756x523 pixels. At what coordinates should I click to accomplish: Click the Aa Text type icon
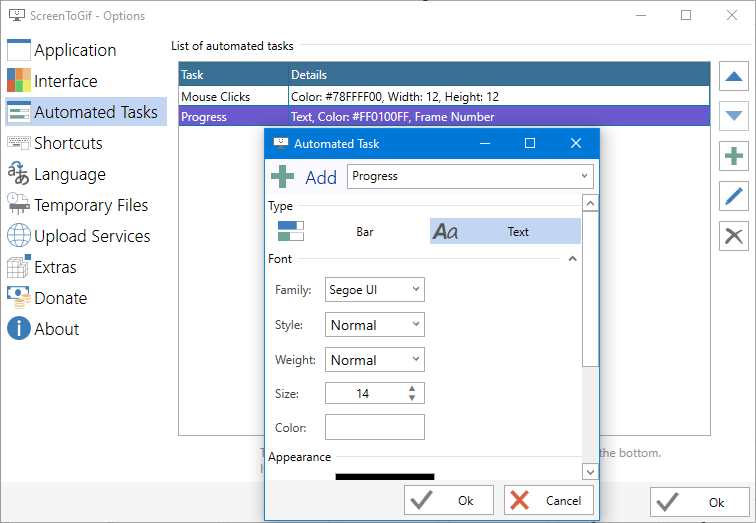[445, 231]
